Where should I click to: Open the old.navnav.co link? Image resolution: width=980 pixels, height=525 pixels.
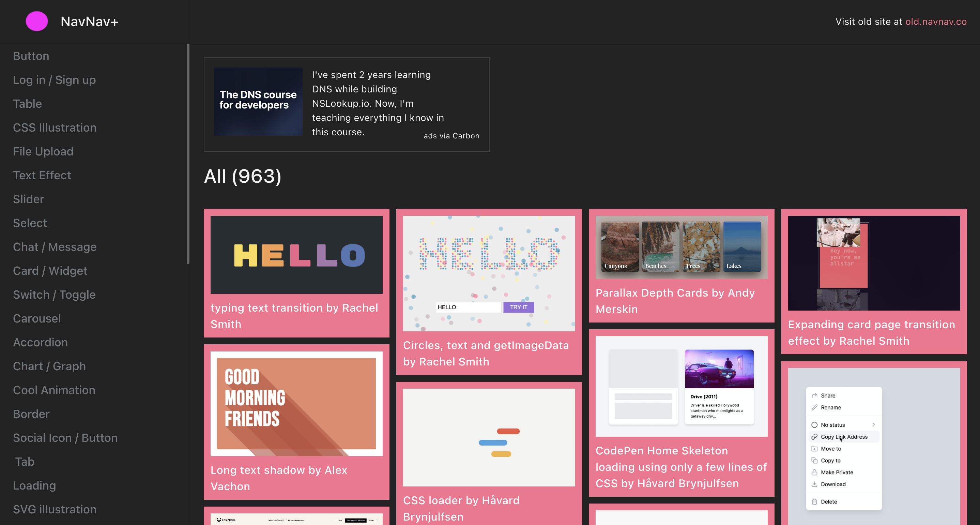[935, 22]
